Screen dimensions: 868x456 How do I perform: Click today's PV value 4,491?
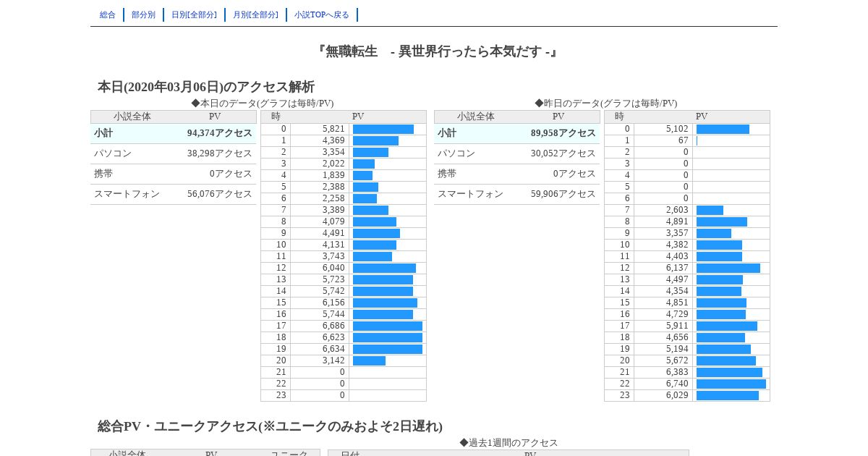333,233
